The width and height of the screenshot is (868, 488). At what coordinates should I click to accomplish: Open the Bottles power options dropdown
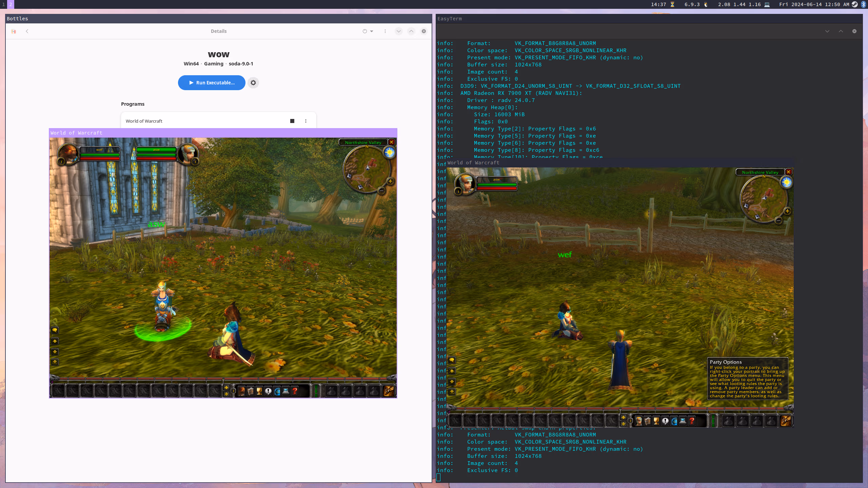[368, 31]
